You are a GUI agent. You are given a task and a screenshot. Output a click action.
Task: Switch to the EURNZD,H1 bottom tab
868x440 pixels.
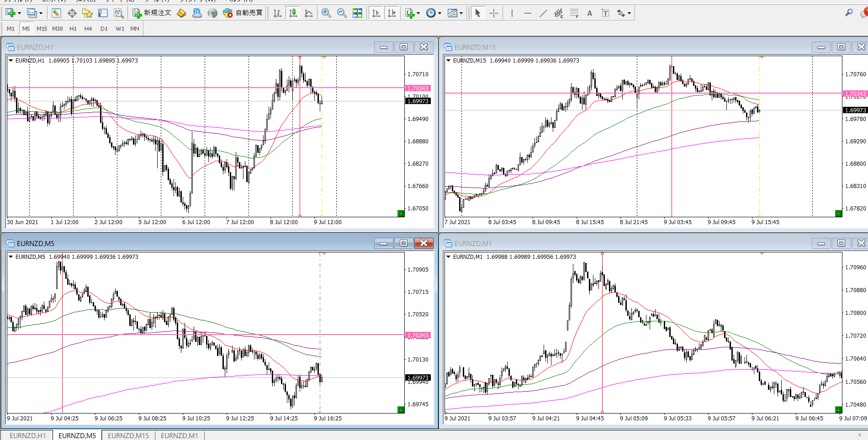coord(27,435)
